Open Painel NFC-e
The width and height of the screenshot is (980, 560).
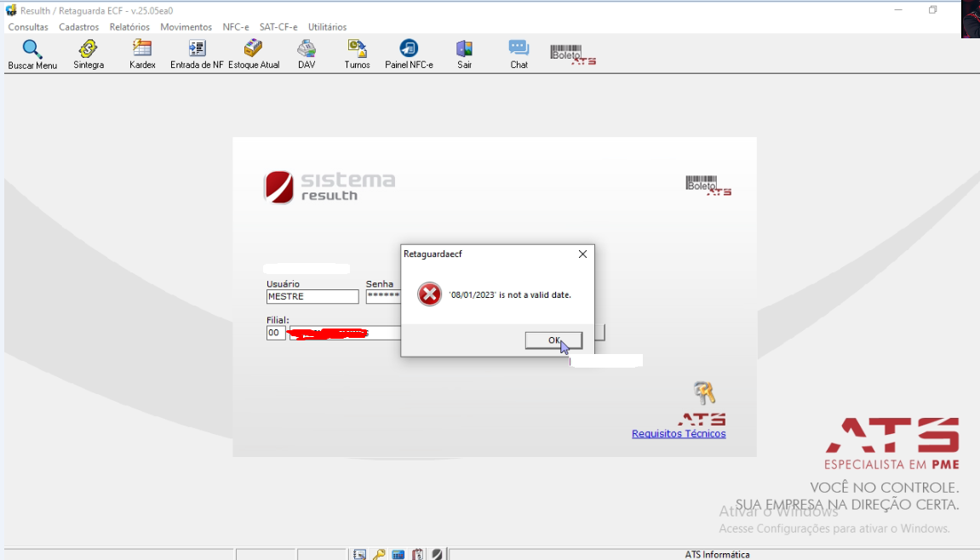(x=409, y=54)
